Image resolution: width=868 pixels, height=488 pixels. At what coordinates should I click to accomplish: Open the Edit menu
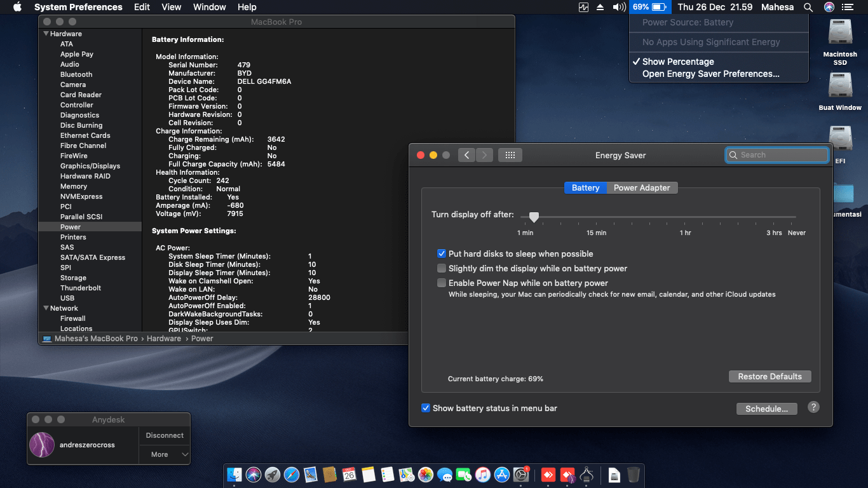142,7
